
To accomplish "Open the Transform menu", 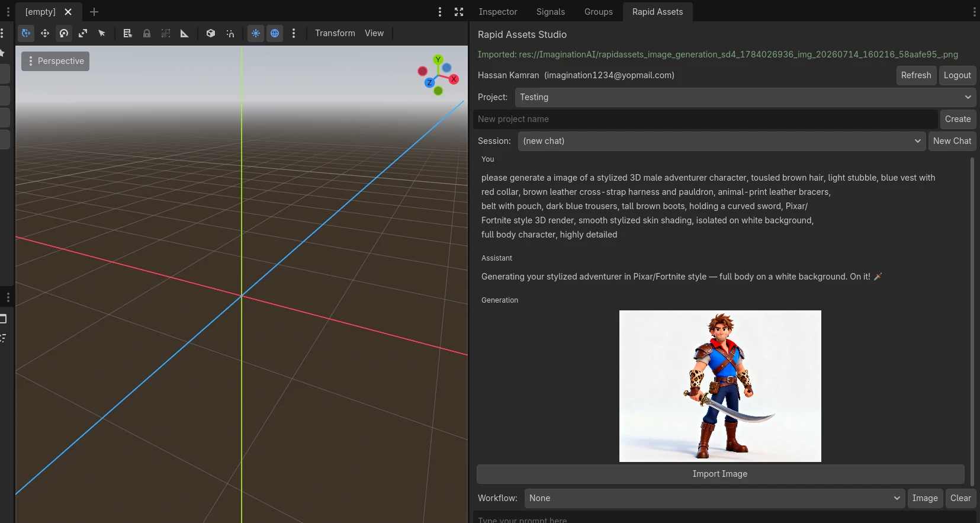I will click(x=335, y=33).
